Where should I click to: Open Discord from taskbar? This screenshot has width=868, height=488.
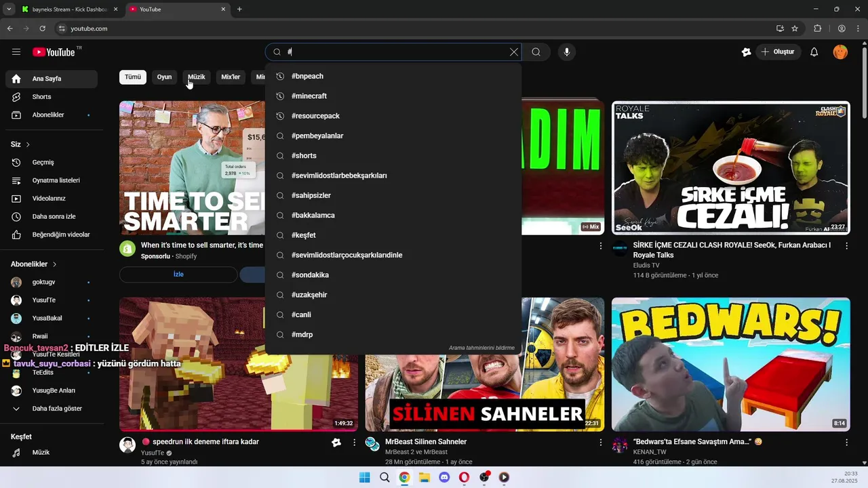coord(444,477)
